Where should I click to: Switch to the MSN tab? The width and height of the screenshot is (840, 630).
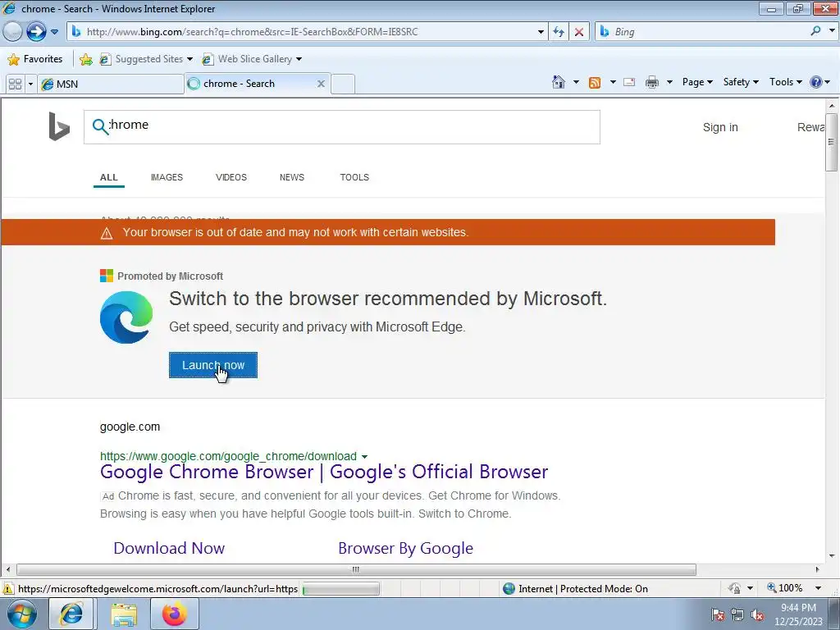(x=111, y=84)
